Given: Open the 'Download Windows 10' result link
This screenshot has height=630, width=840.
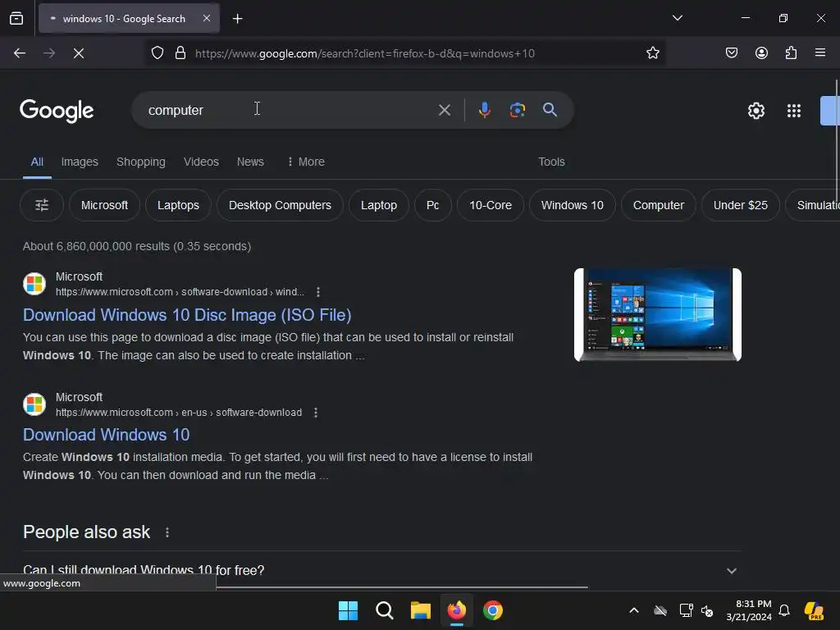Looking at the screenshot, I should tap(106, 435).
